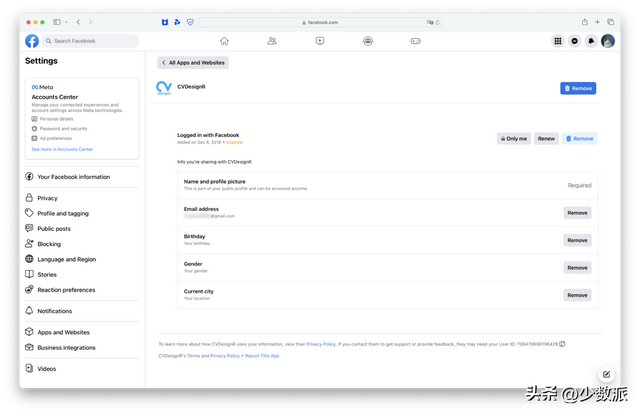Open the Safari share icon
The image size is (640, 414).
coord(584,22)
